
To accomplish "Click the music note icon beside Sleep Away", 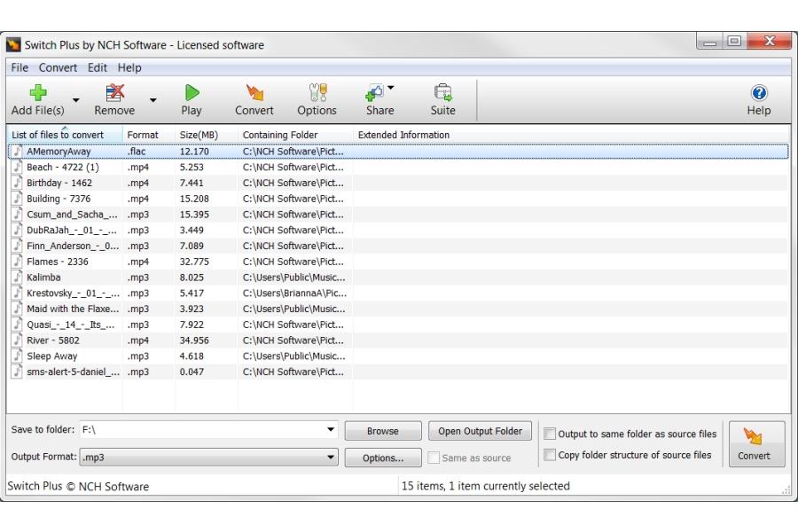I will coord(18,356).
